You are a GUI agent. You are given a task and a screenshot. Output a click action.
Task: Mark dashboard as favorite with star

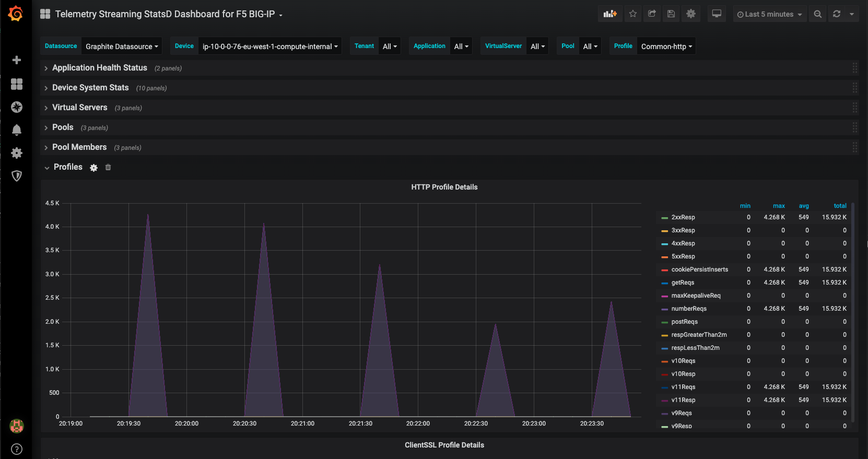coord(633,14)
